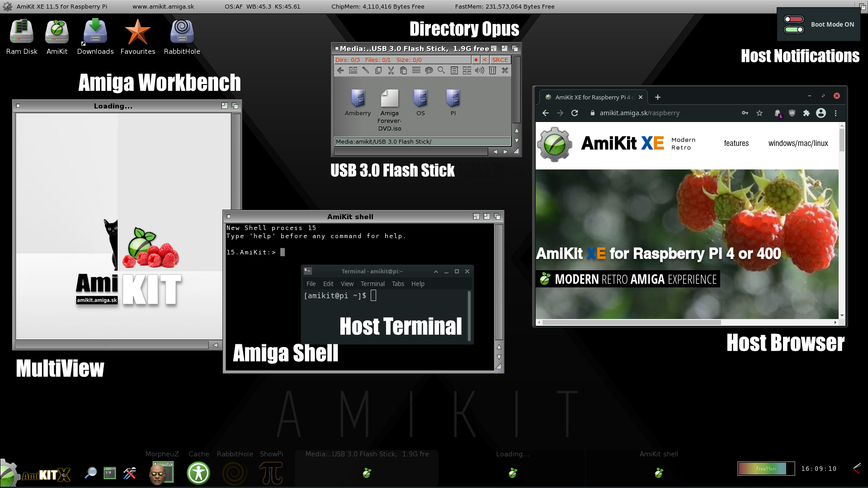Open the Ram Disk desktop icon
868x488 pixels.
(x=21, y=32)
